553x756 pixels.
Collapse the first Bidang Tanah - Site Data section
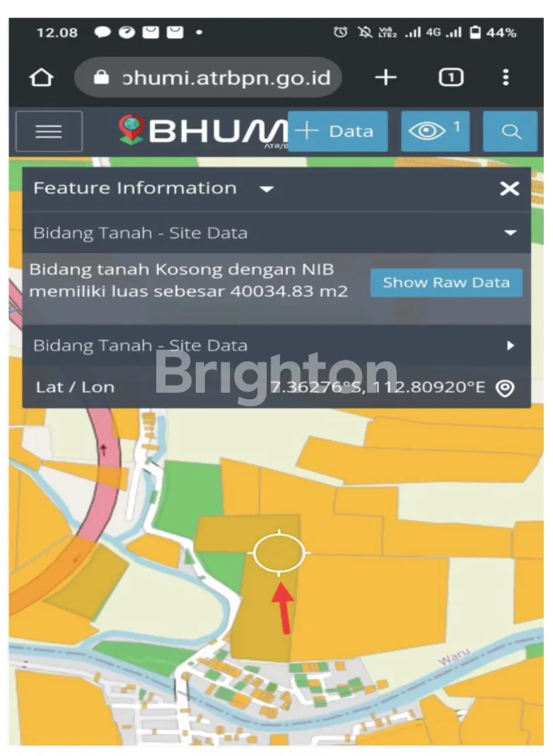pos(510,233)
